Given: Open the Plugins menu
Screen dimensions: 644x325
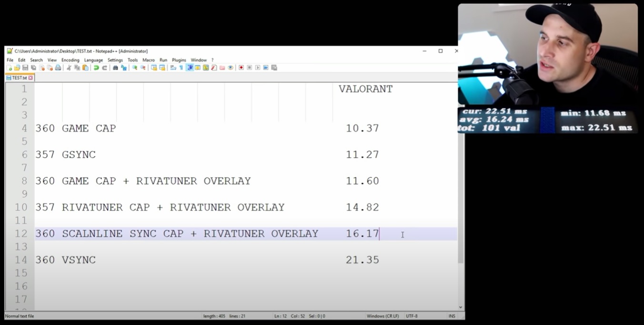Looking at the screenshot, I should 179,60.
